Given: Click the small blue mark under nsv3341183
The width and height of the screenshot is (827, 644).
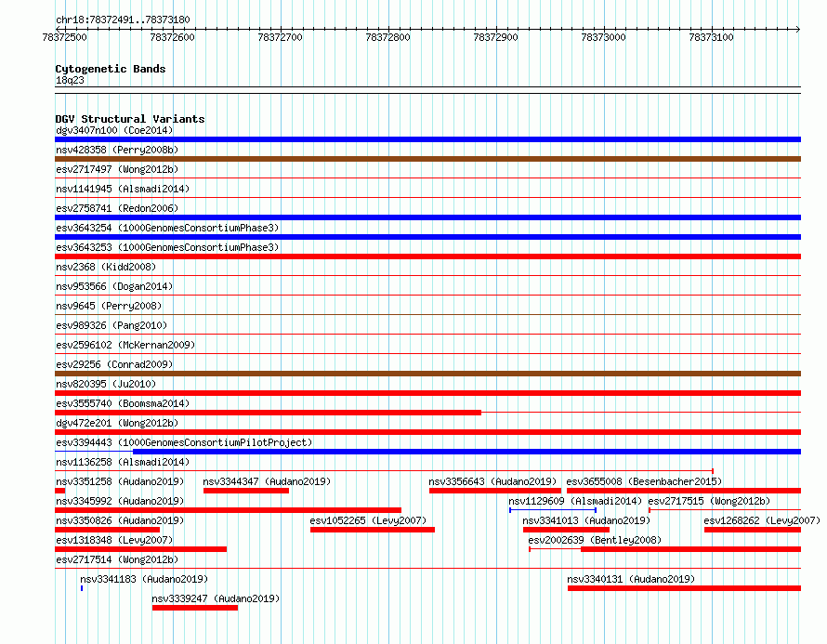Looking at the screenshot, I should (82, 588).
